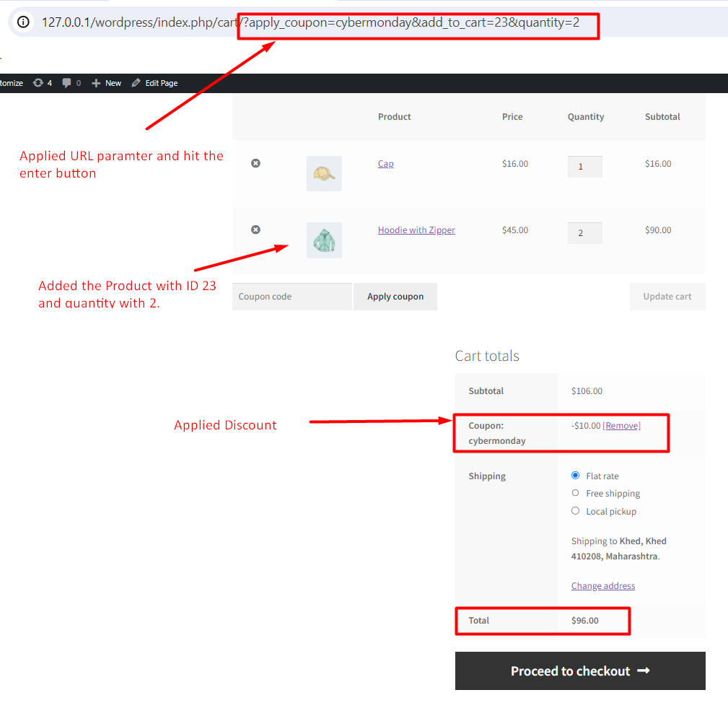The width and height of the screenshot is (728, 703).
Task: Click the 'Coupon: cybermonday' label in Cart totals
Action: (497, 433)
